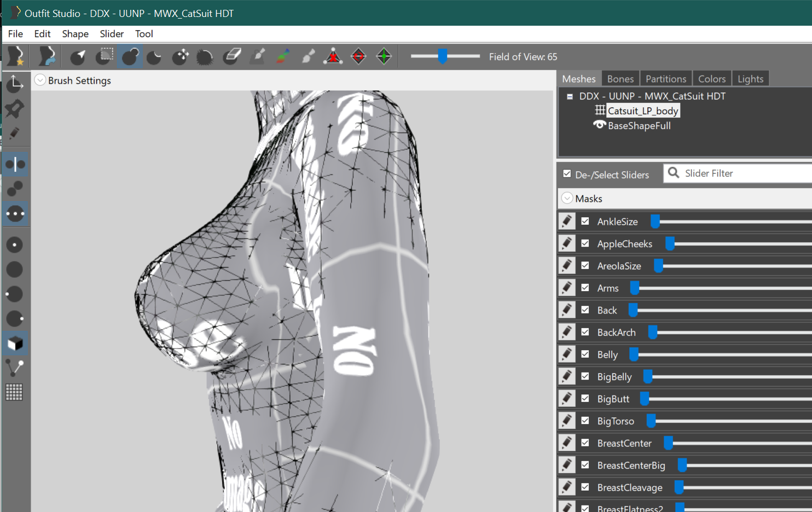This screenshot has width=812, height=512.
Task: Open the Tool menu
Action: 144,34
